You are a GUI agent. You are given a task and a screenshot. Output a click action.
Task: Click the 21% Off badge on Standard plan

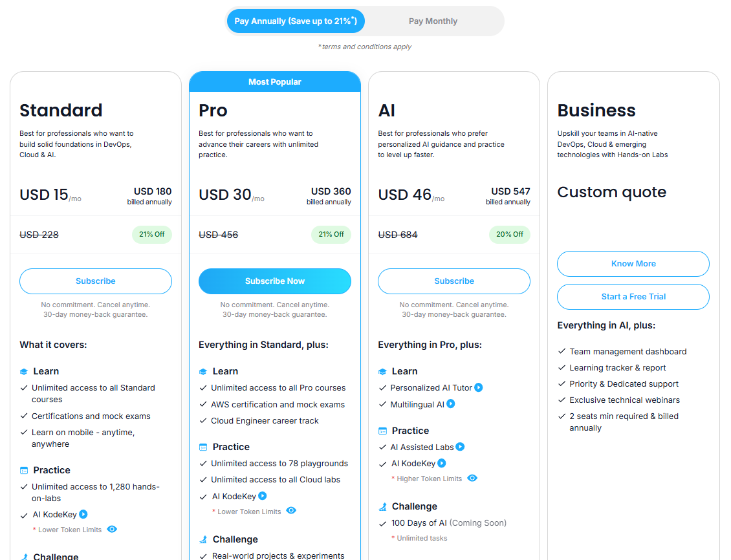click(152, 234)
